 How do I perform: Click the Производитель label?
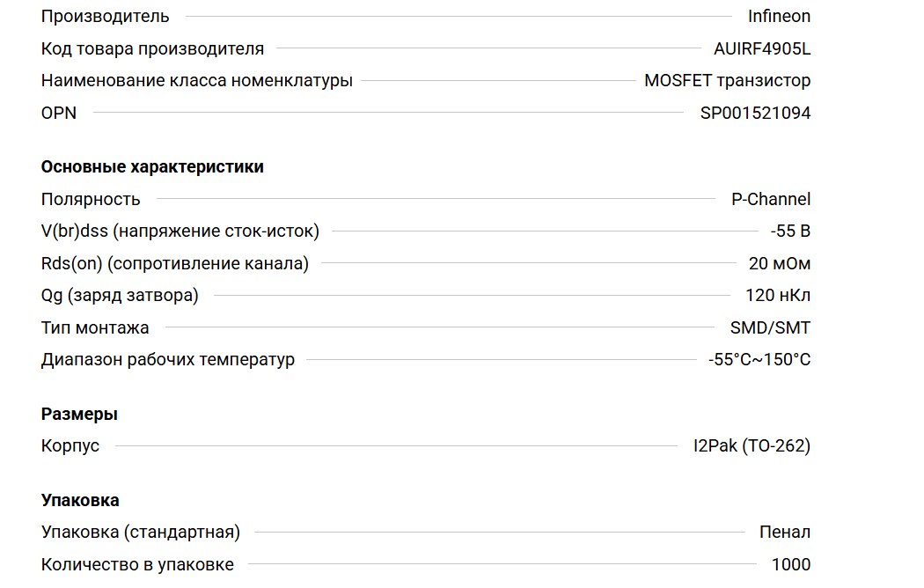point(106,16)
